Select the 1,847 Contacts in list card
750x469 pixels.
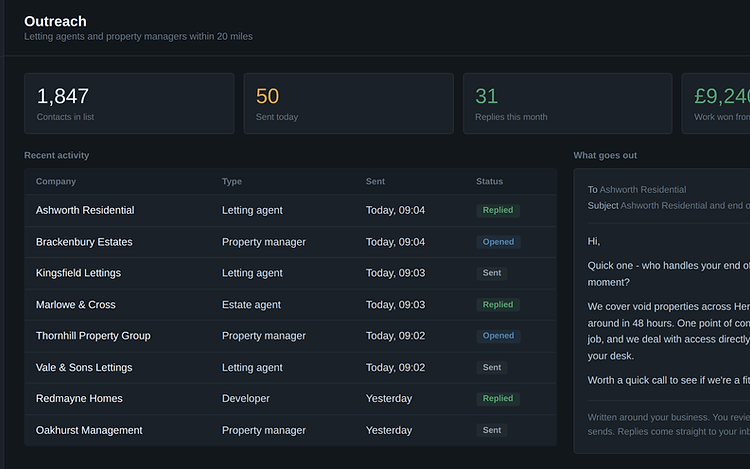coord(129,103)
